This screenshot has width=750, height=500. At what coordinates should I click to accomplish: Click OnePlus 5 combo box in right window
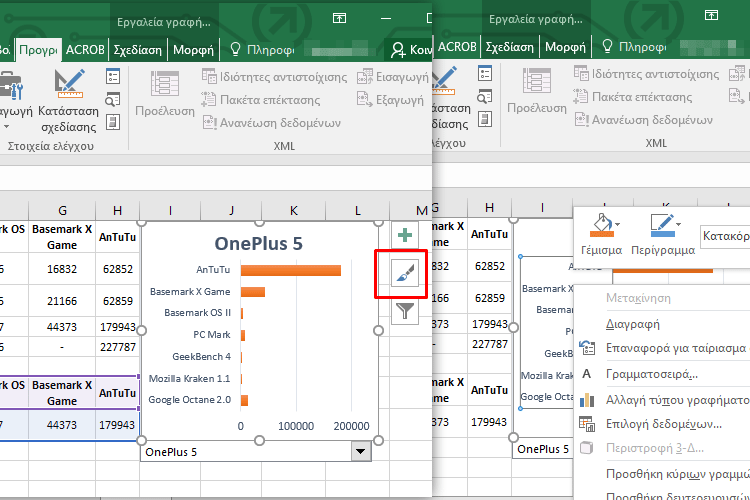pyautogui.click(x=543, y=449)
